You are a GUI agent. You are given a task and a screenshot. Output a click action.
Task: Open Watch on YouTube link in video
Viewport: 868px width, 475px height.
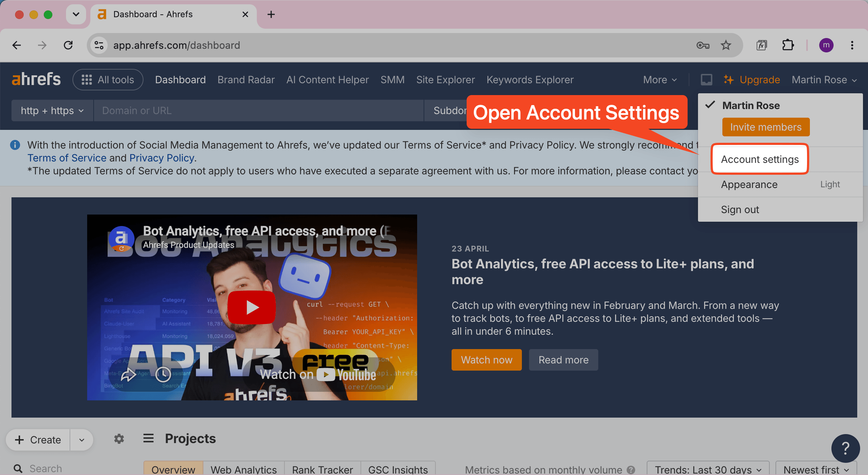coord(318,375)
